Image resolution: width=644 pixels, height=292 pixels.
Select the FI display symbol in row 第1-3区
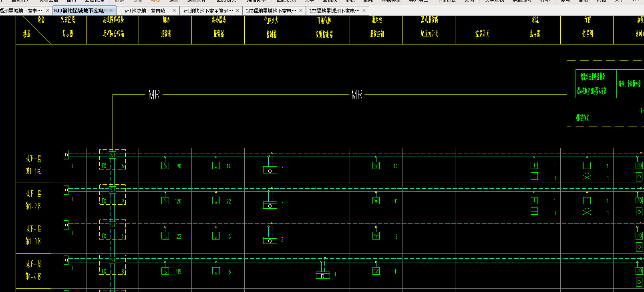[66, 225]
